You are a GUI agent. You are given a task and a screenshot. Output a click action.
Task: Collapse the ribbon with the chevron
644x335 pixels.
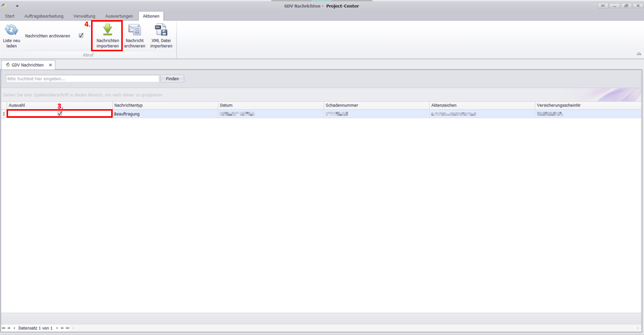(x=638, y=54)
